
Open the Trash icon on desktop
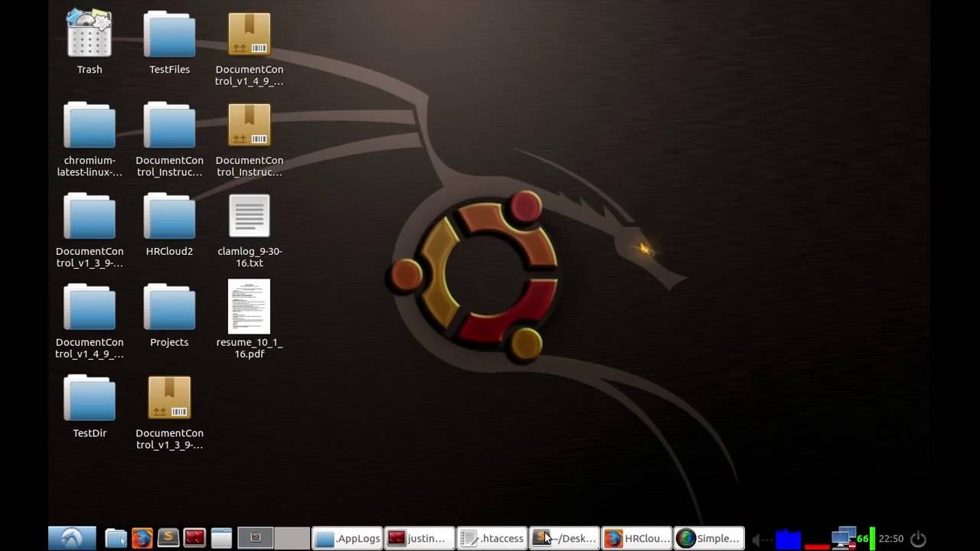pyautogui.click(x=90, y=34)
